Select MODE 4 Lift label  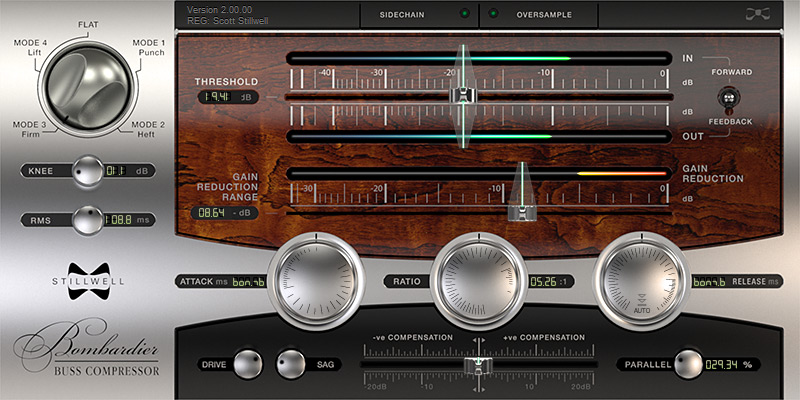click(31, 47)
